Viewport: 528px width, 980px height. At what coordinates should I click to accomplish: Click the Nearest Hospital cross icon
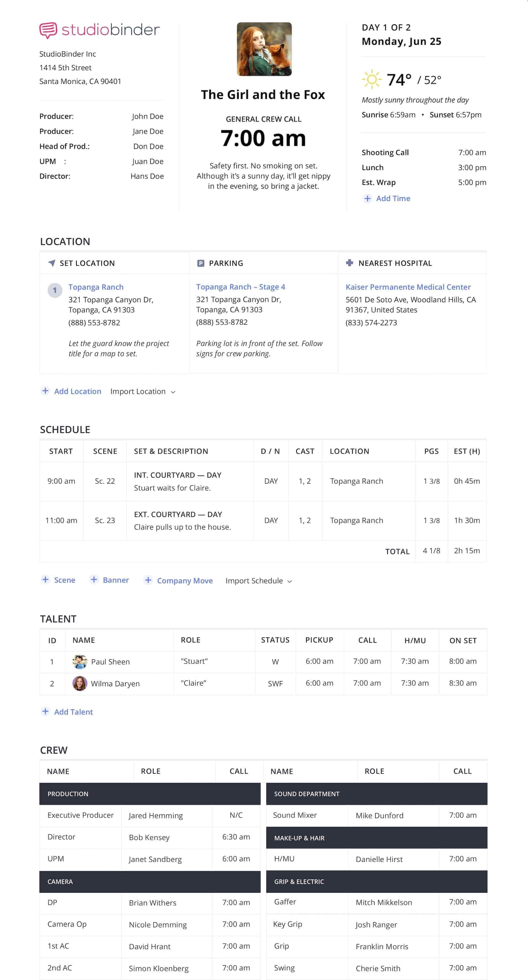point(349,263)
